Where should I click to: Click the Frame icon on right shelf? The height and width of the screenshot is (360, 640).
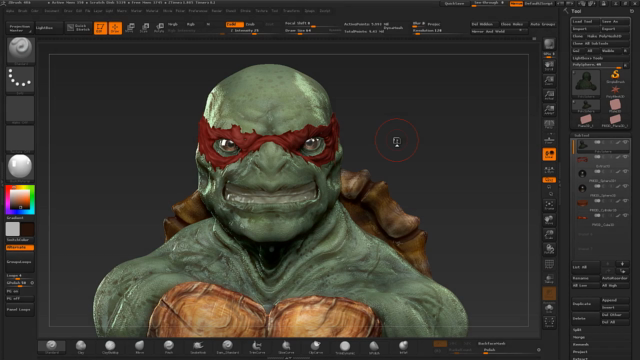tap(549, 205)
